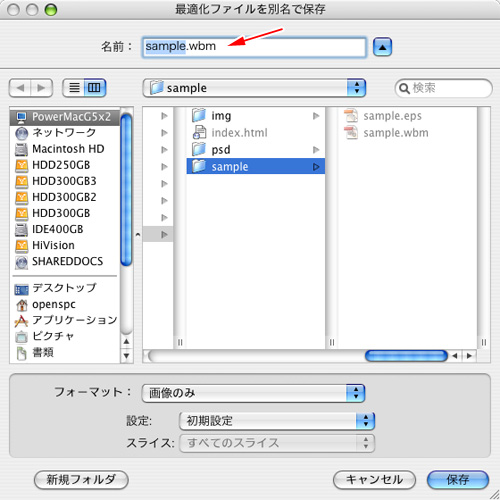Open the 設定 初期設定 dropdown
Viewport: 500px width, 500px height.
(x=277, y=421)
